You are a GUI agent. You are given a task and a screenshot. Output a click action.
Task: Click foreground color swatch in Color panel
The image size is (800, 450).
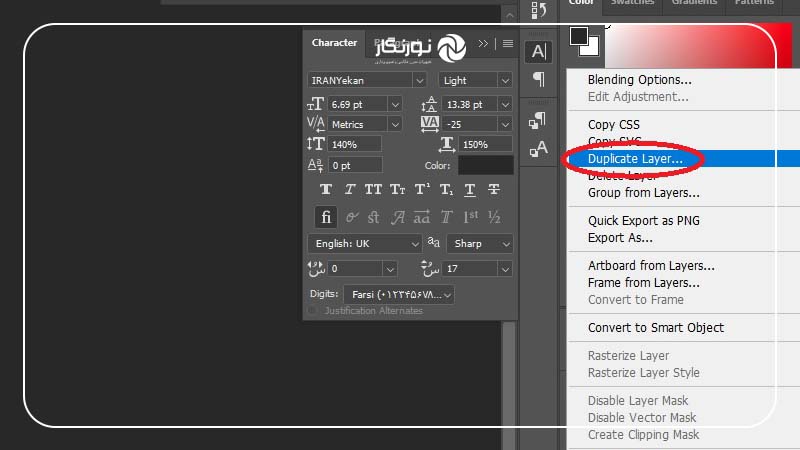click(x=579, y=36)
